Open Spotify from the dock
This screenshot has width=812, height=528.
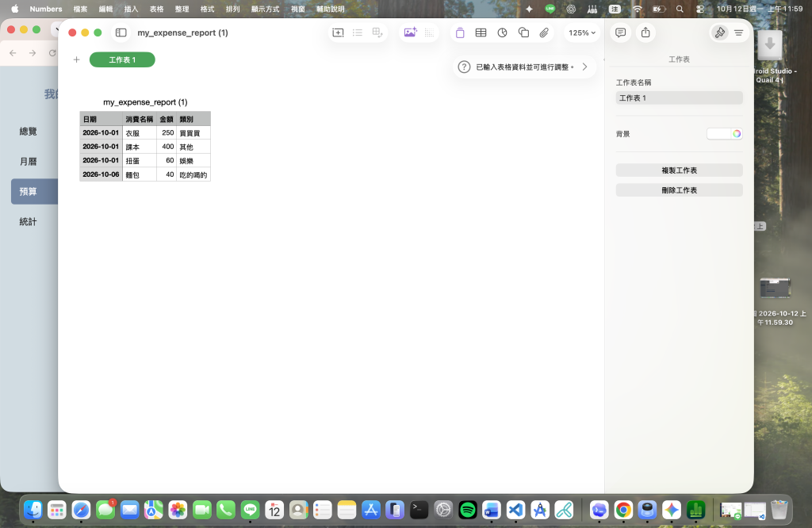(468, 510)
